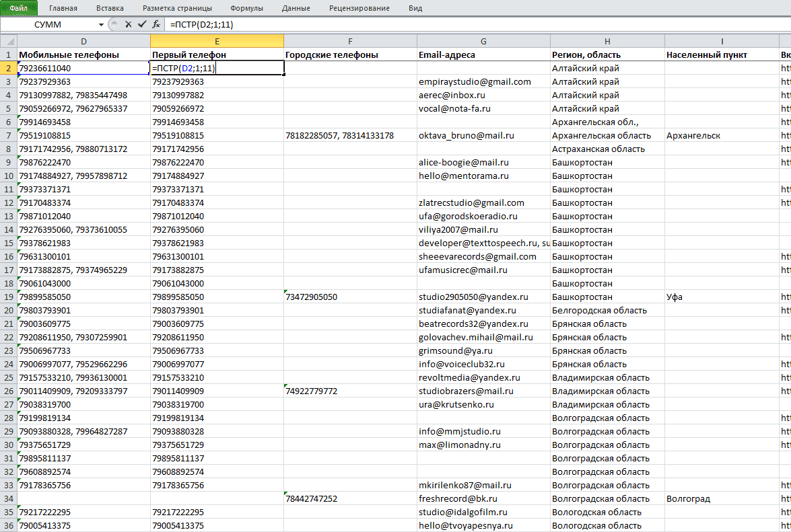Select column F by its header
Image resolution: width=791 pixels, height=532 pixels.
[x=350, y=41]
